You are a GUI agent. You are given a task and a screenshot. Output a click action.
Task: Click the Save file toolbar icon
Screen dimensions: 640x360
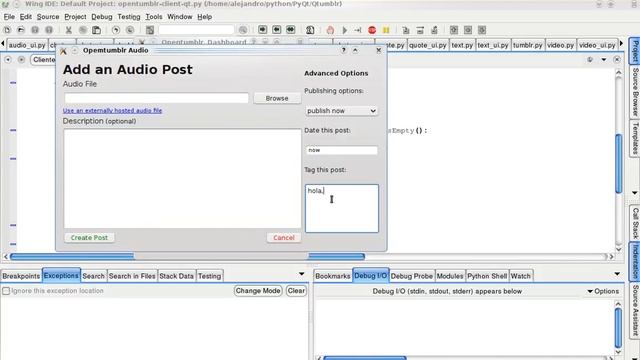pyautogui.click(x=35, y=30)
